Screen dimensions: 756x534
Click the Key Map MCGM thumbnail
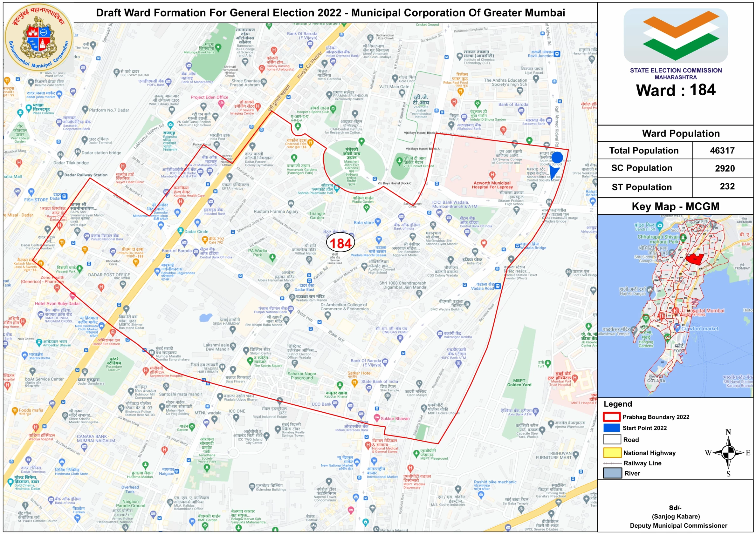coord(675,306)
